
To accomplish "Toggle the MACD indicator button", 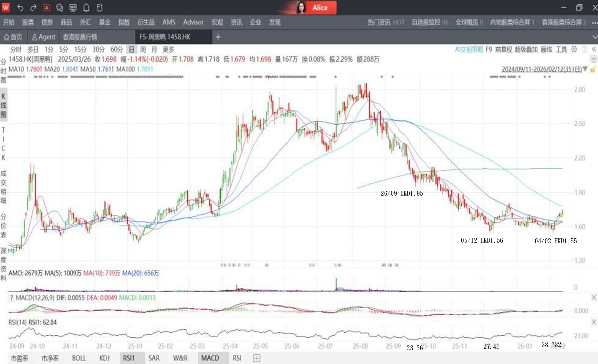I will tap(210, 358).
